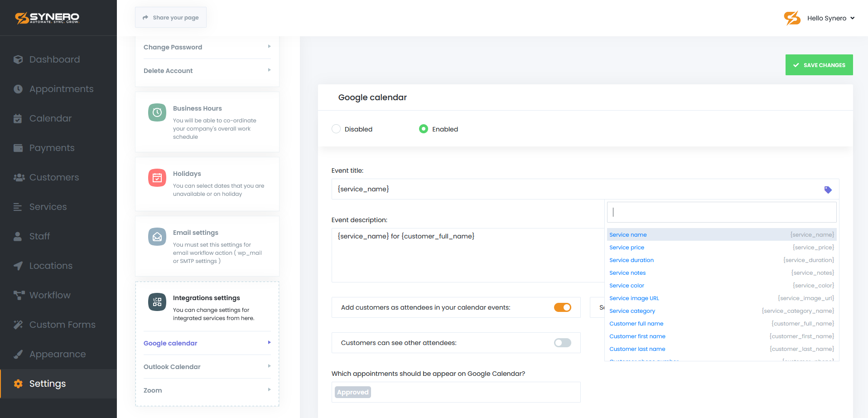Open the Dashboard cube icon

pyautogui.click(x=18, y=59)
